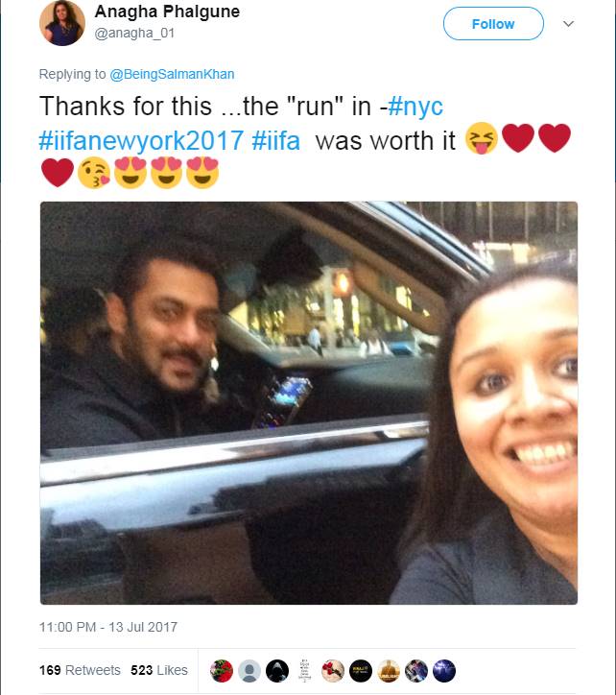The height and width of the screenshot is (695, 616).
Task: Click the red rose on beige avatar
Action: pyautogui.click(x=333, y=671)
